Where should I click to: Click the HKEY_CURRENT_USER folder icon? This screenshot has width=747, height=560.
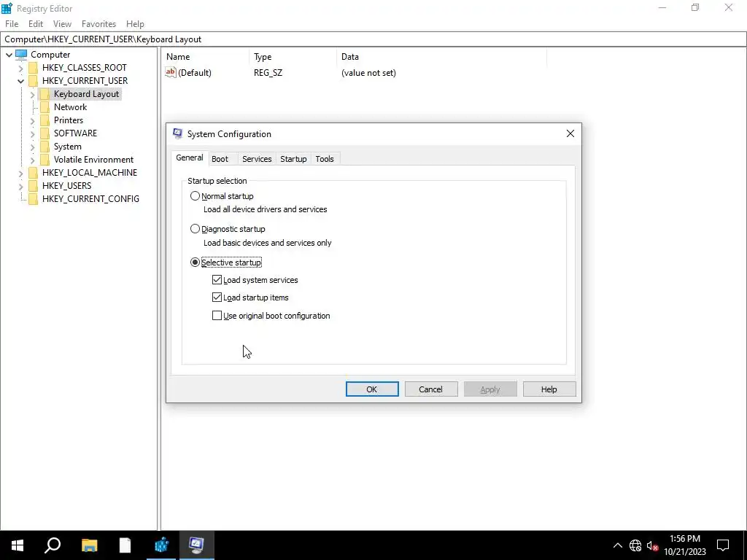pos(33,81)
